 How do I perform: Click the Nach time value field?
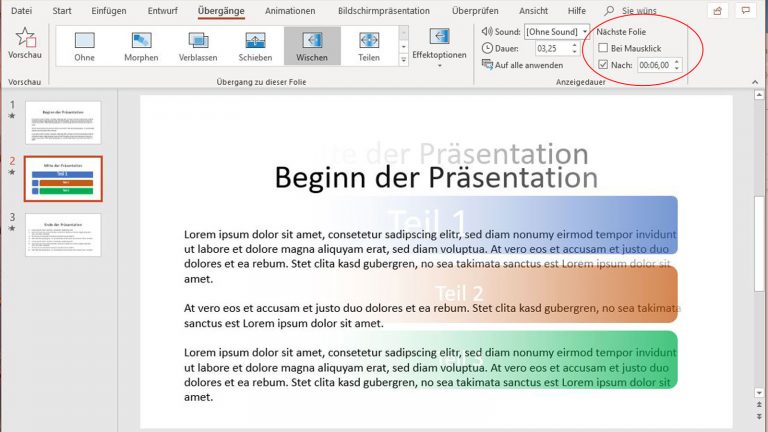[x=654, y=65]
